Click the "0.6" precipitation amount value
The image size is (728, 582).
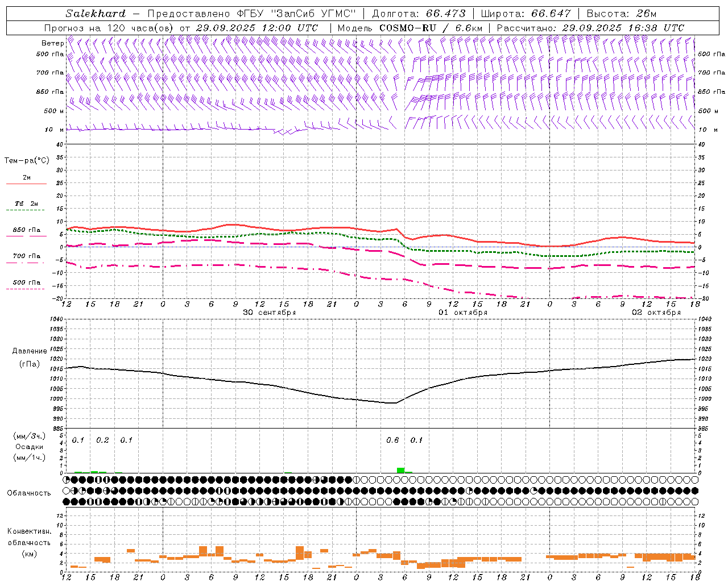pyautogui.click(x=392, y=440)
